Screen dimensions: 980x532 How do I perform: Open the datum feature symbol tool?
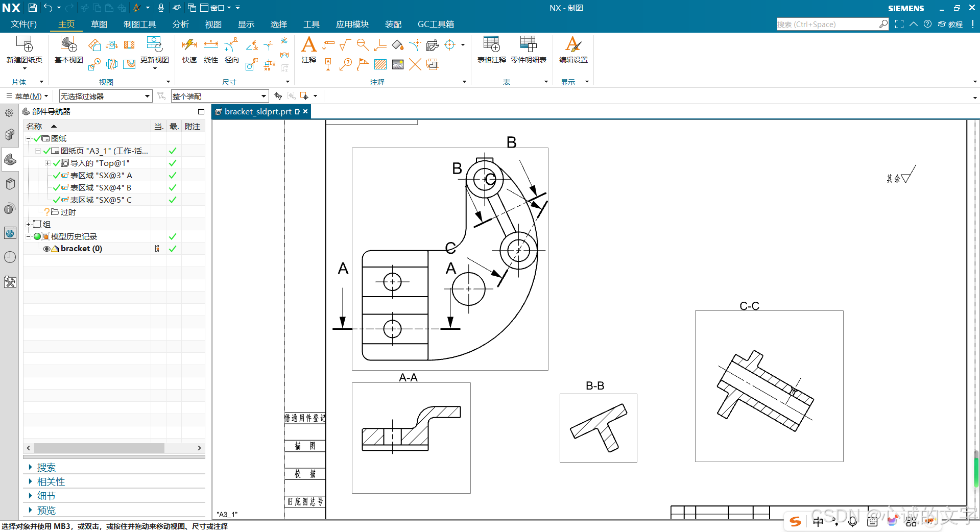coord(328,64)
